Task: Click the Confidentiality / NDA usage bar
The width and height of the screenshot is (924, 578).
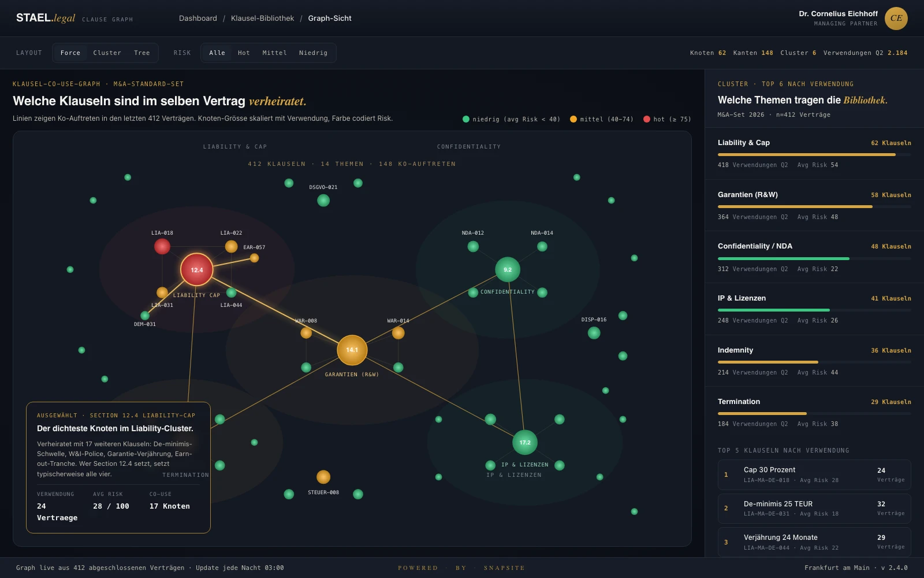Action: point(814,258)
